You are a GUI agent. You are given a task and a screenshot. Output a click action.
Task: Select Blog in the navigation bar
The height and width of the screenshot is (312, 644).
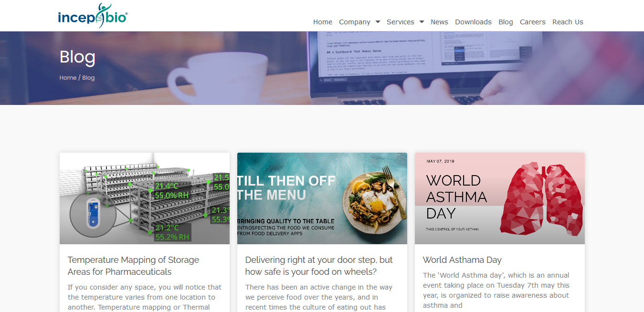506,22
